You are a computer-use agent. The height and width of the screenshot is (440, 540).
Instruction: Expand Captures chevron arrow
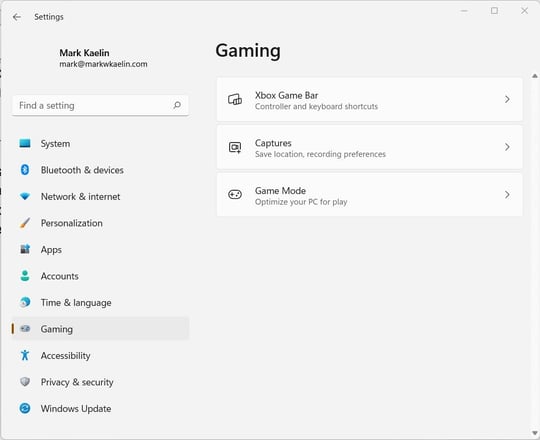[507, 147]
